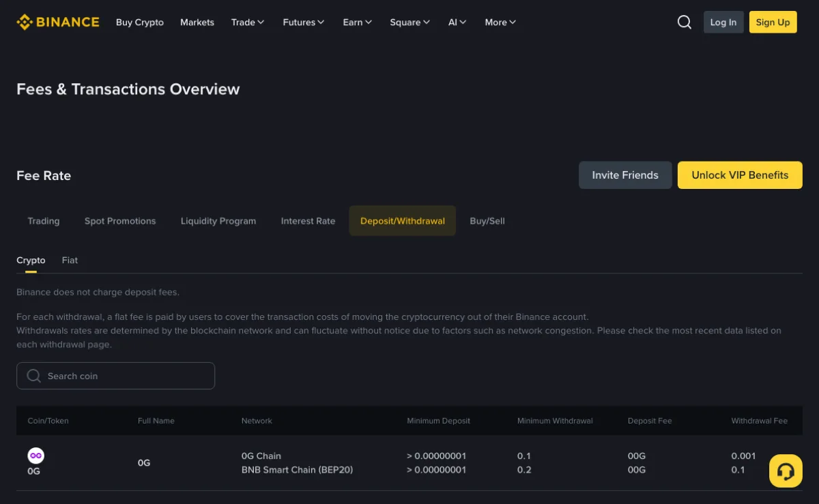Switch to the Trading fee tab
The height and width of the screenshot is (504, 819).
point(44,221)
